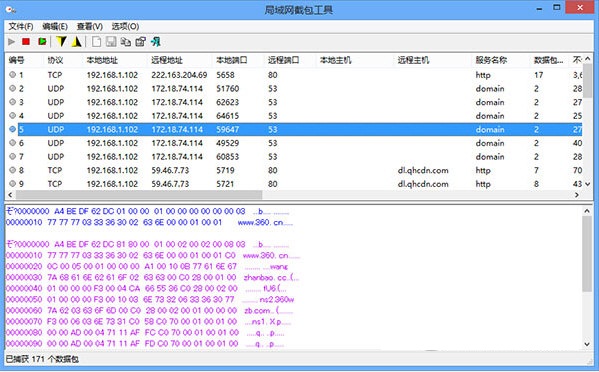Click the hex dump line 00000060
This screenshot has width=599, height=372.
click(x=149, y=310)
